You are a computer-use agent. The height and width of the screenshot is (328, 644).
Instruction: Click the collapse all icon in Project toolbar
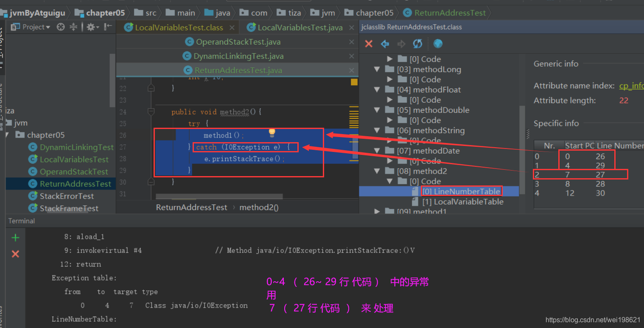click(x=73, y=27)
